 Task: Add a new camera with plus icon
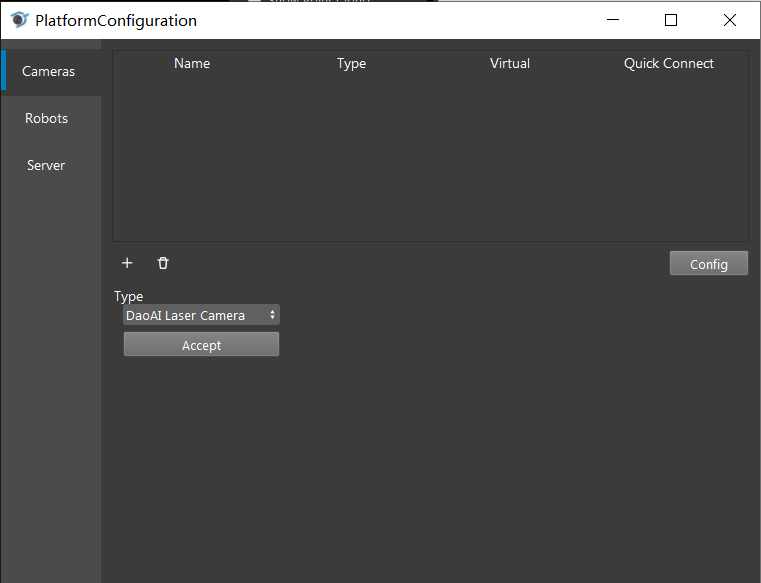click(x=127, y=263)
